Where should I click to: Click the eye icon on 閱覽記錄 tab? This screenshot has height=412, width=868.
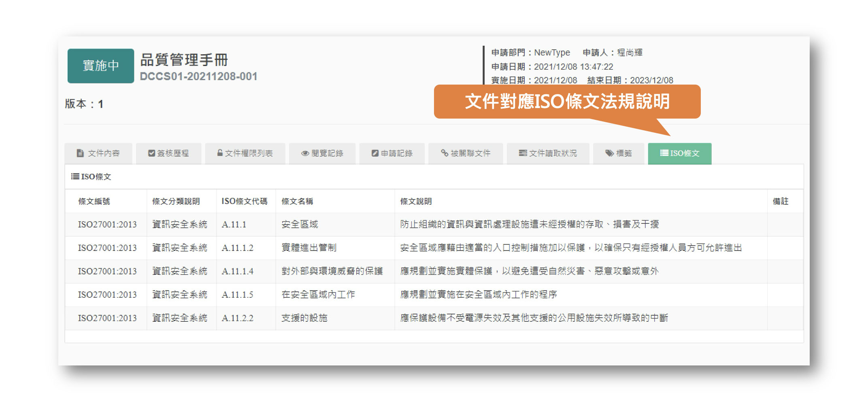click(305, 153)
